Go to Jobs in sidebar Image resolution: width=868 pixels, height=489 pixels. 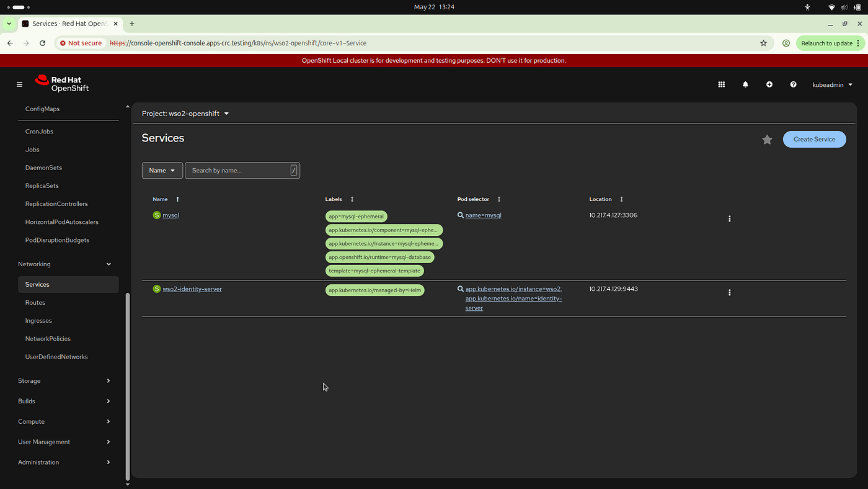tap(32, 150)
